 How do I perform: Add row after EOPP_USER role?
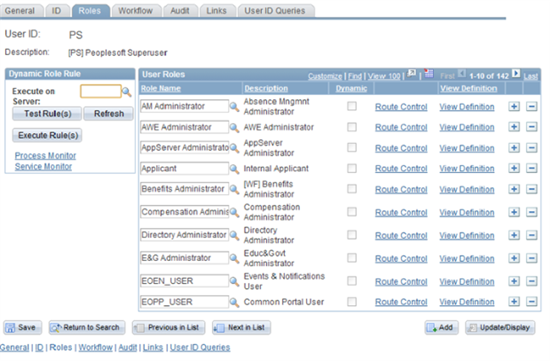514,302
